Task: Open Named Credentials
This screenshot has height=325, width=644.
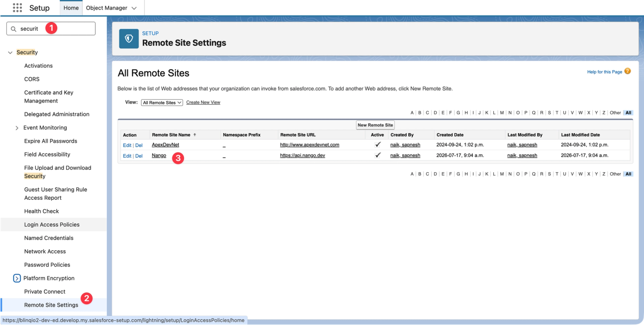Action: pos(49,238)
